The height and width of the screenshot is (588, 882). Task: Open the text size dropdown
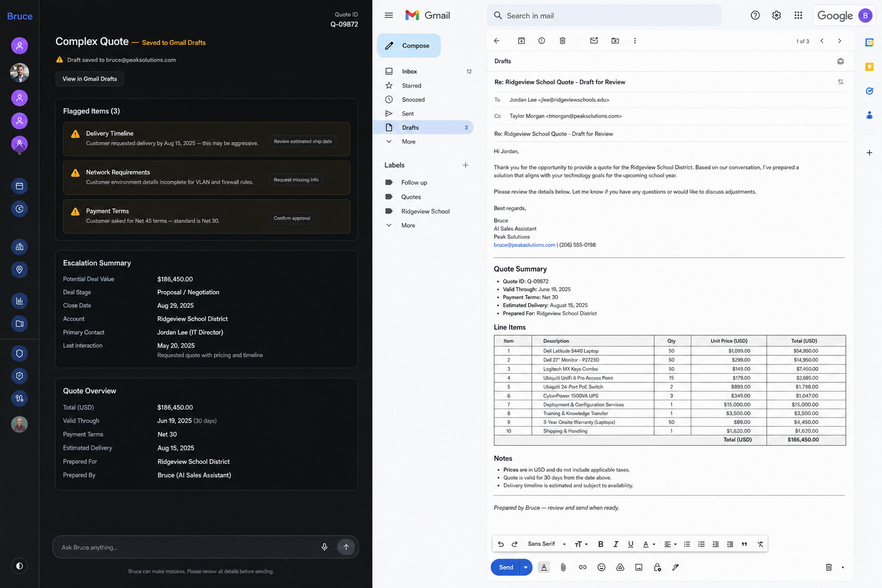click(581, 544)
